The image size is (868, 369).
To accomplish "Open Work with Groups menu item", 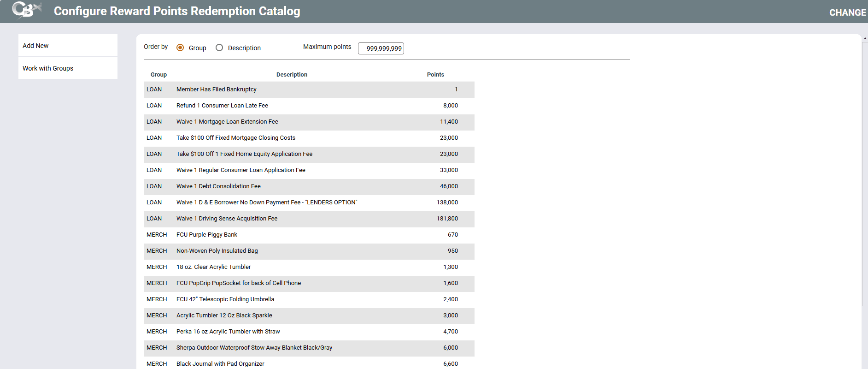I will click(x=48, y=68).
